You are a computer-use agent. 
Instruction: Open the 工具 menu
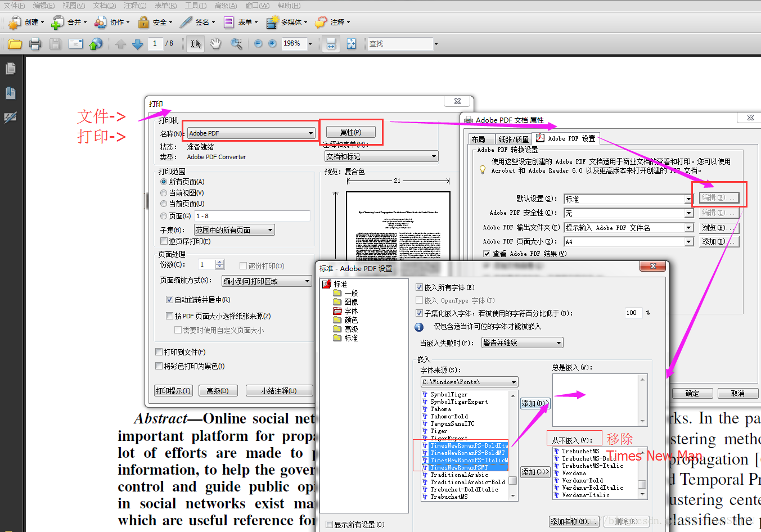195,6
